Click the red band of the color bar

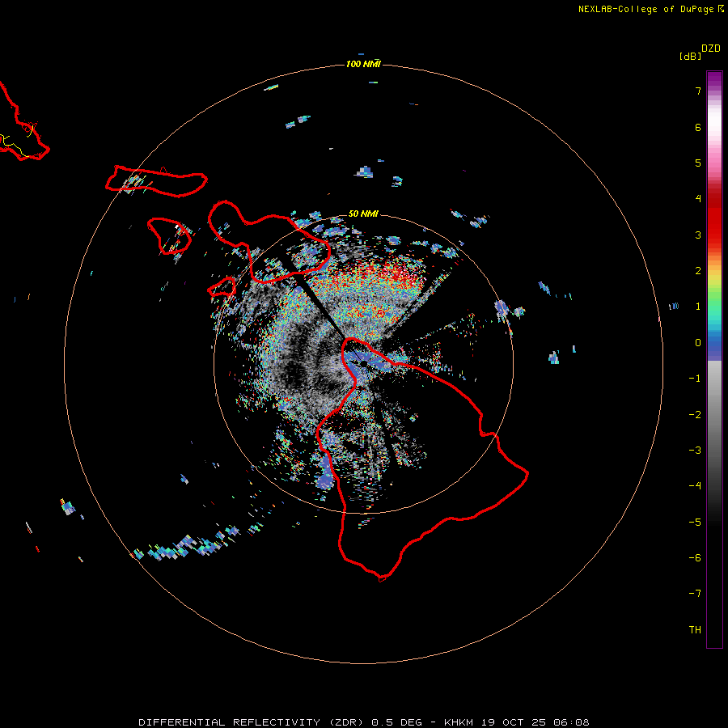[714, 218]
